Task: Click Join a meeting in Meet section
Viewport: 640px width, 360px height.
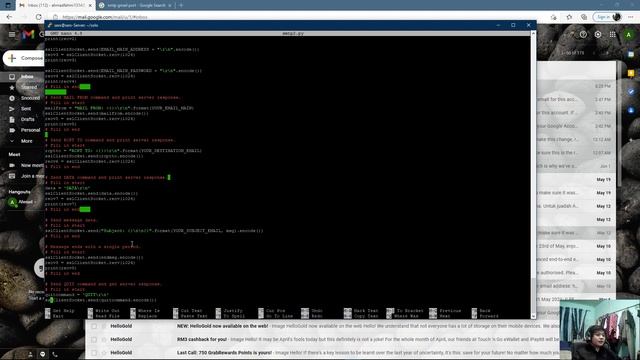Action: [x=33, y=176]
